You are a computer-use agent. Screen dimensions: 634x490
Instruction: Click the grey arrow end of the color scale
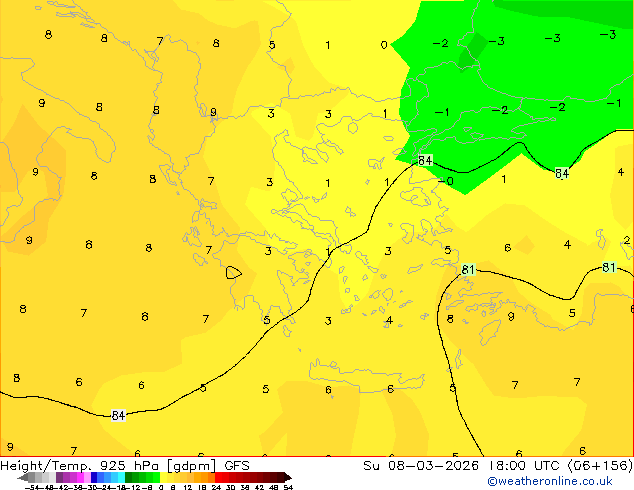coord(23,477)
